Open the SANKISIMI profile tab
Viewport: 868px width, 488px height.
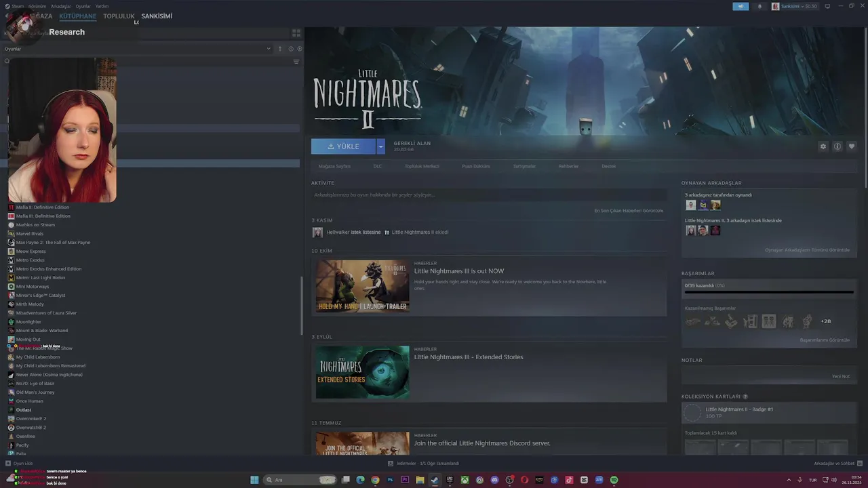pyautogui.click(x=157, y=16)
